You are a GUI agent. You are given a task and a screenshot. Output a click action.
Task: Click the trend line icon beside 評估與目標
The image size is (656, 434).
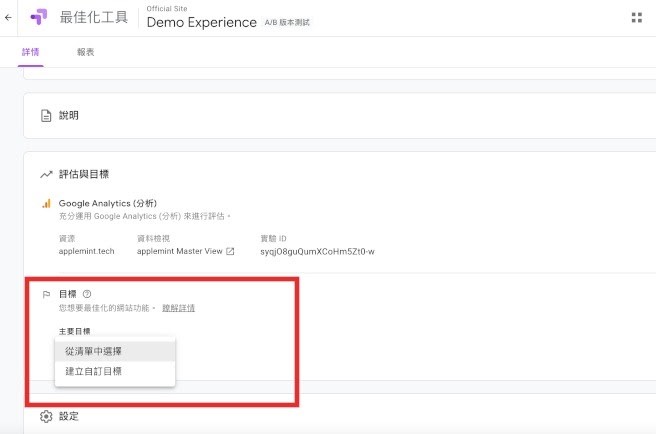(x=46, y=174)
